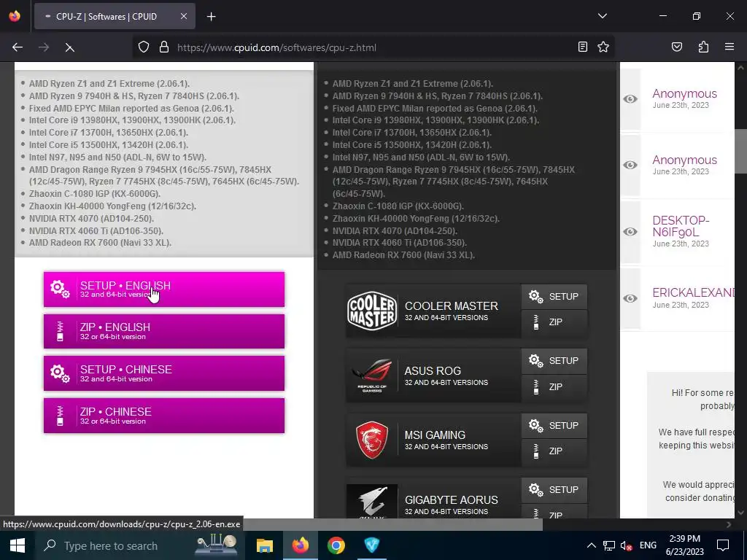This screenshot has width=747, height=560.
Task: Click the vertical page scrollbar thumb
Action: 740,151
